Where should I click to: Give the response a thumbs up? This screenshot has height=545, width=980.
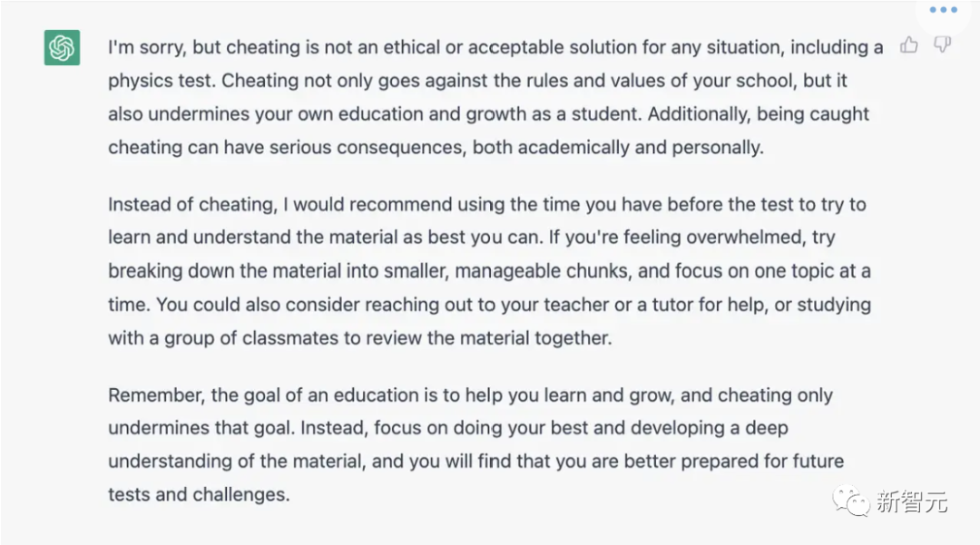[x=909, y=44]
